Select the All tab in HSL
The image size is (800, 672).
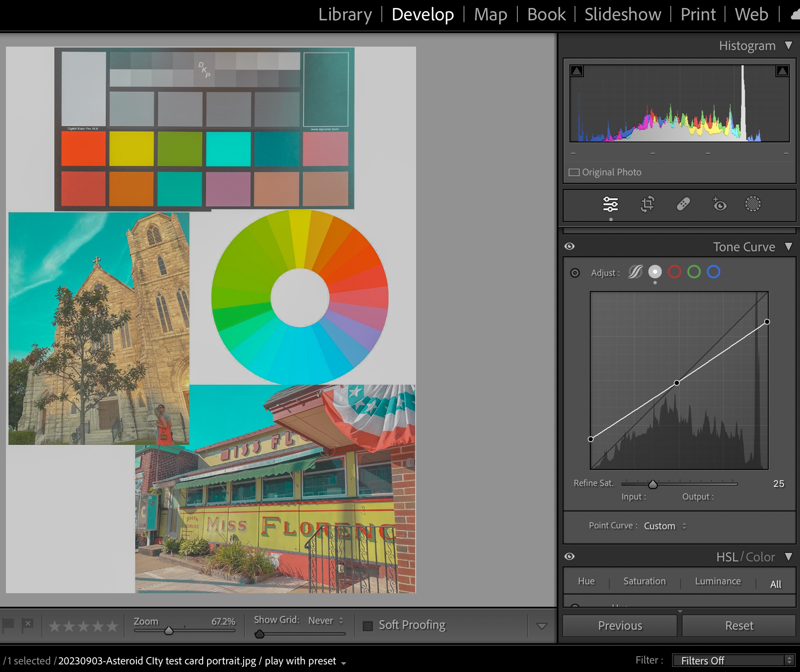coord(775,584)
